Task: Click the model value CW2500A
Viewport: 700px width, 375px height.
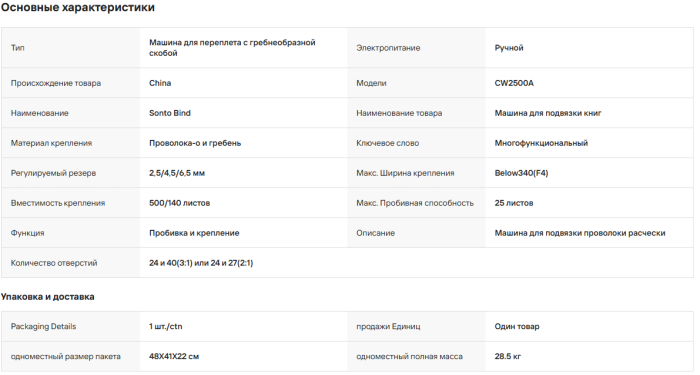Action: 514,83
